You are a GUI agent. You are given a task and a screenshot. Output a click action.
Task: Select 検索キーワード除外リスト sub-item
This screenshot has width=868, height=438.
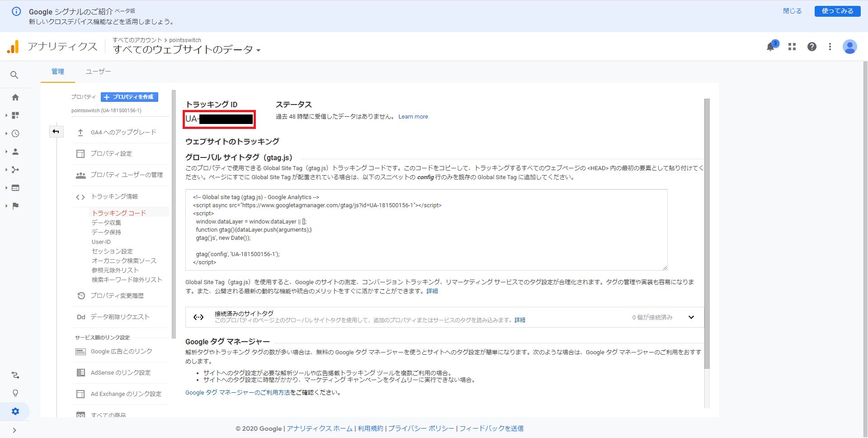[x=127, y=280]
